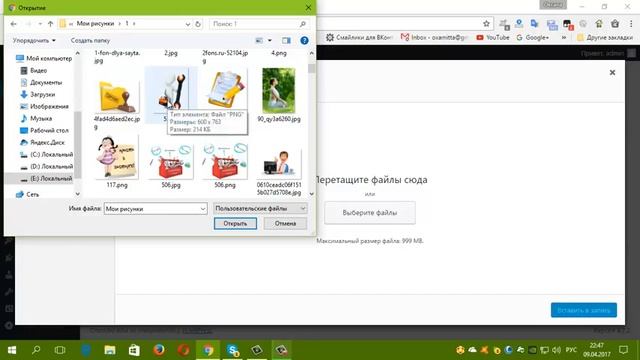
Task: Open the Windows Start menu
Action: [12, 350]
